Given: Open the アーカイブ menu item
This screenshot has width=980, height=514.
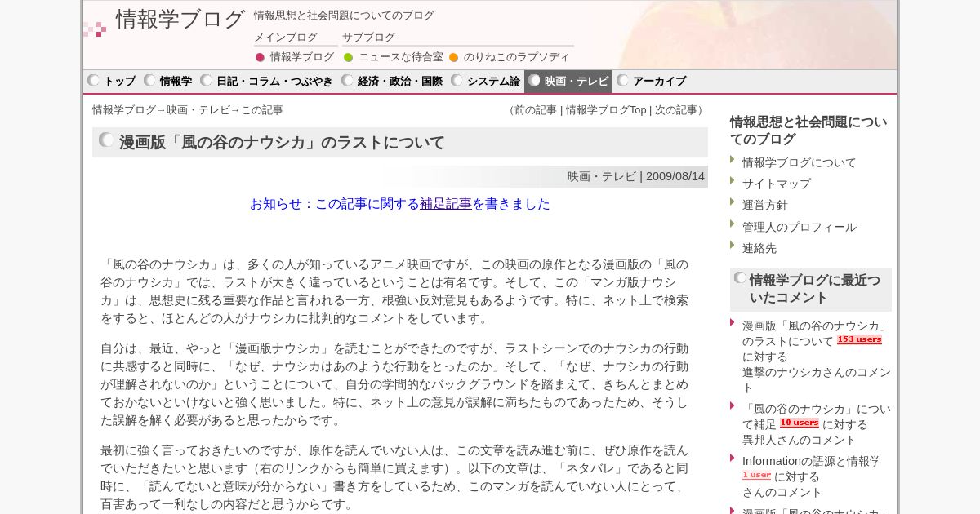Looking at the screenshot, I should coord(659,82).
